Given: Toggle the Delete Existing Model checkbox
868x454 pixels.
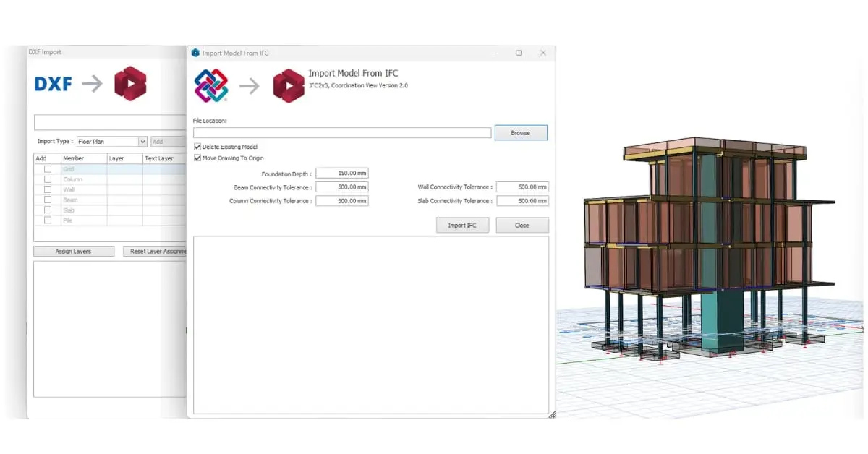Looking at the screenshot, I should (x=197, y=147).
